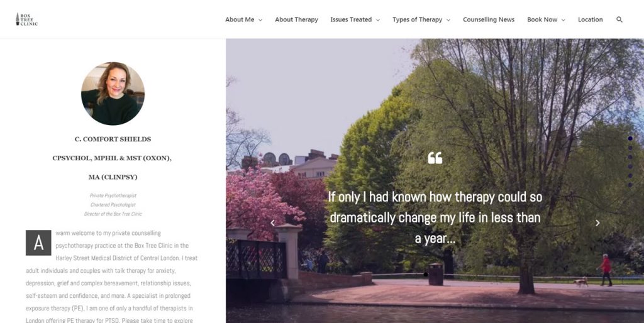This screenshot has width=644, height=323.
Task: Click the dark letter A drop-cap box
Action: 38,243
